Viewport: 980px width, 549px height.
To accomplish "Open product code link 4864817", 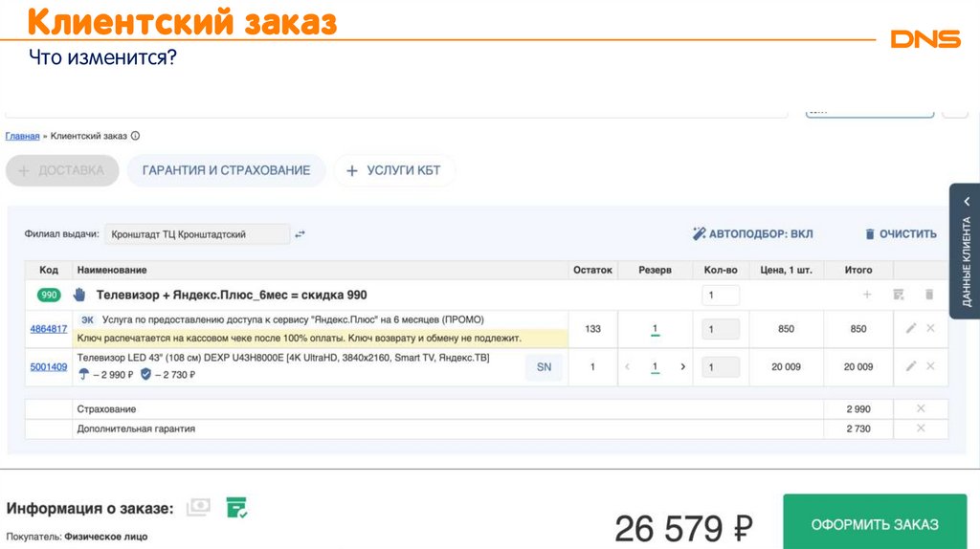I will (x=49, y=328).
